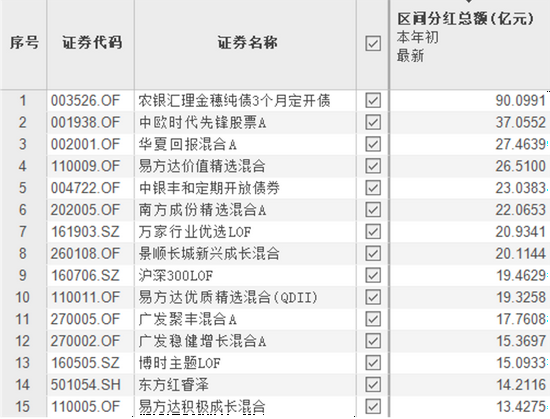Uncheck checkbox for 华夏回报混合A

point(373,144)
